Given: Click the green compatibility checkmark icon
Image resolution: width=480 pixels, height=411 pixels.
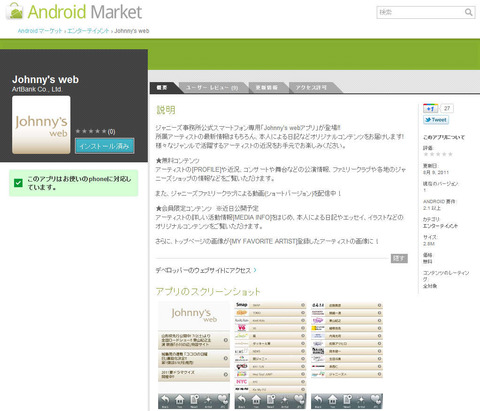Looking at the screenshot, I should tap(18, 183).
